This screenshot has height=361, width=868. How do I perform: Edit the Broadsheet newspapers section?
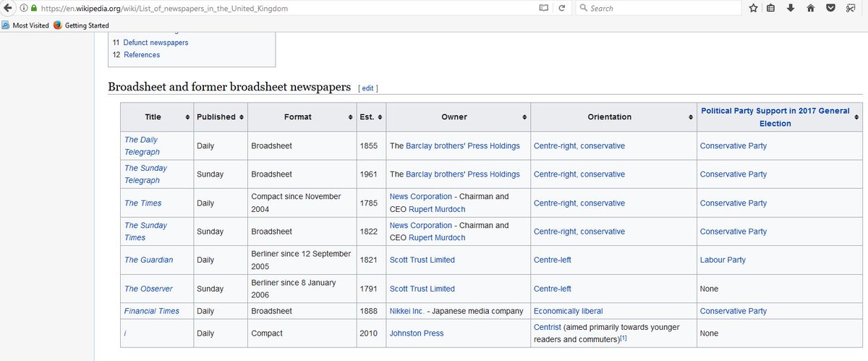[x=368, y=88]
